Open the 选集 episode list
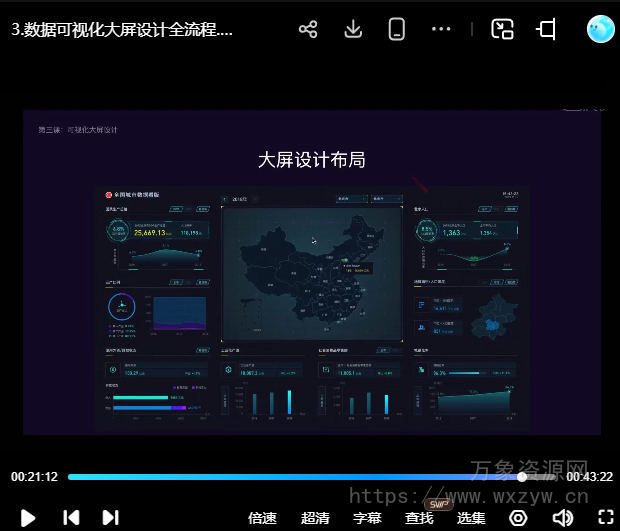Image resolution: width=620 pixels, height=531 pixels. tap(471, 518)
